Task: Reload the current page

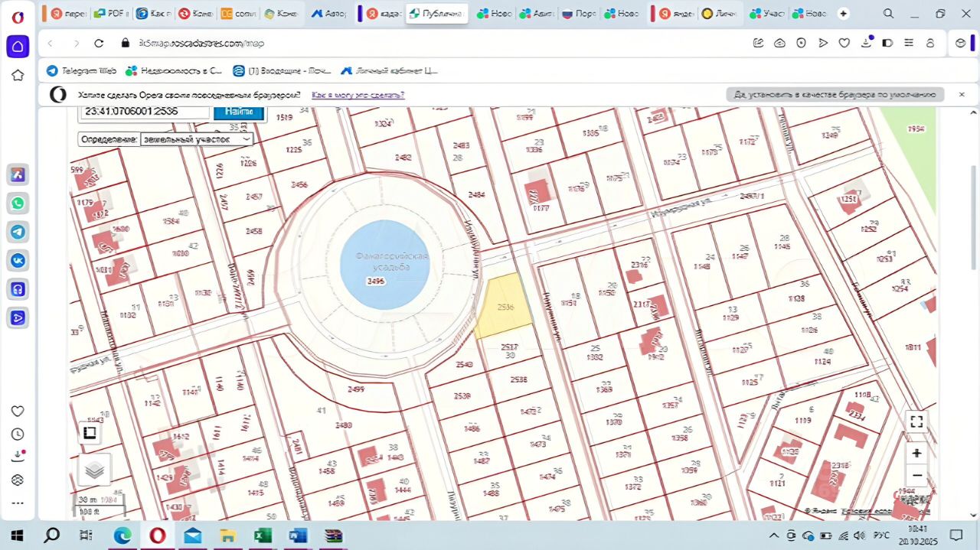Action: (x=99, y=44)
